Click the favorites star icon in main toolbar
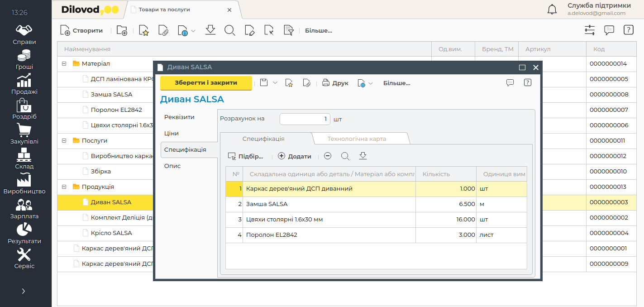The height and width of the screenshot is (307, 644). 143,31
